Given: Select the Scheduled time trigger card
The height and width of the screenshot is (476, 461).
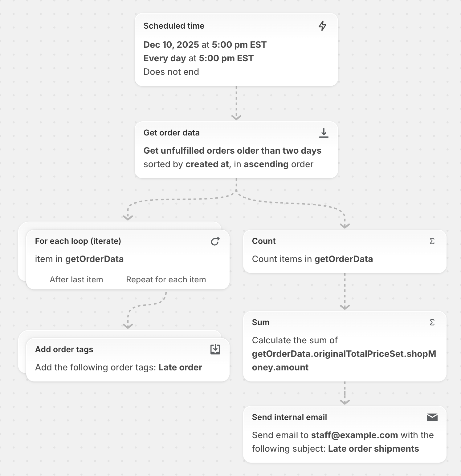Looking at the screenshot, I should (236, 50).
